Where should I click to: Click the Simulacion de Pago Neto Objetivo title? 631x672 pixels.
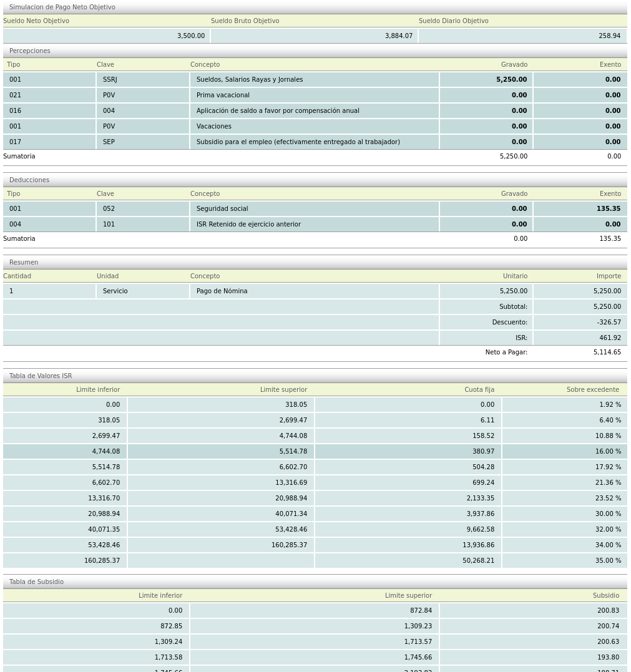pos(62,7)
